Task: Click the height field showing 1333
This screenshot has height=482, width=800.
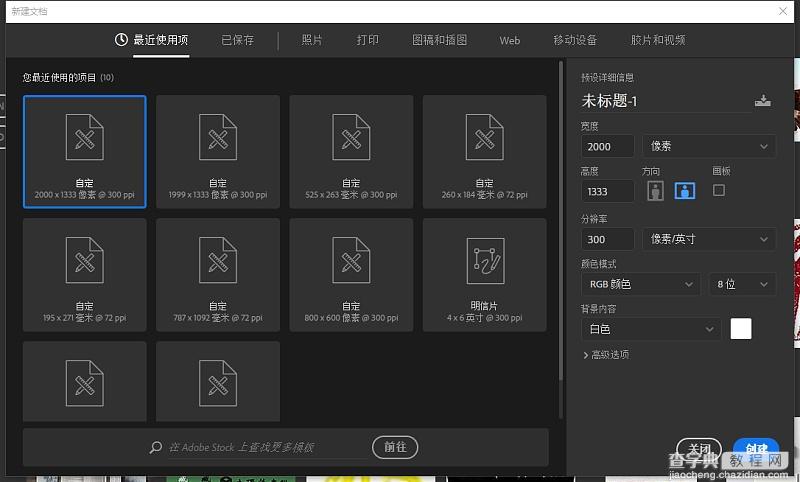Action: tap(607, 191)
